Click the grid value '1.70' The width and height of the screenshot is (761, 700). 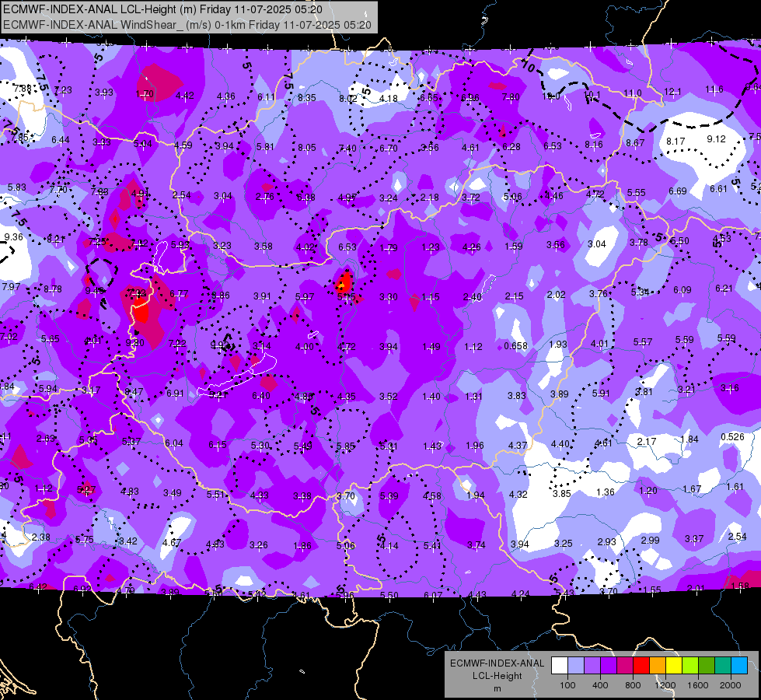pyautogui.click(x=145, y=94)
